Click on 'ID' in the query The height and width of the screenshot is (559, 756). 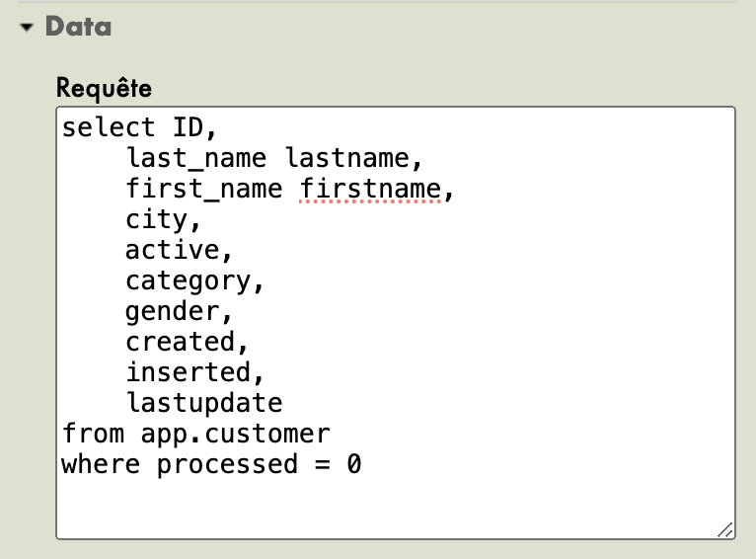[188, 127]
